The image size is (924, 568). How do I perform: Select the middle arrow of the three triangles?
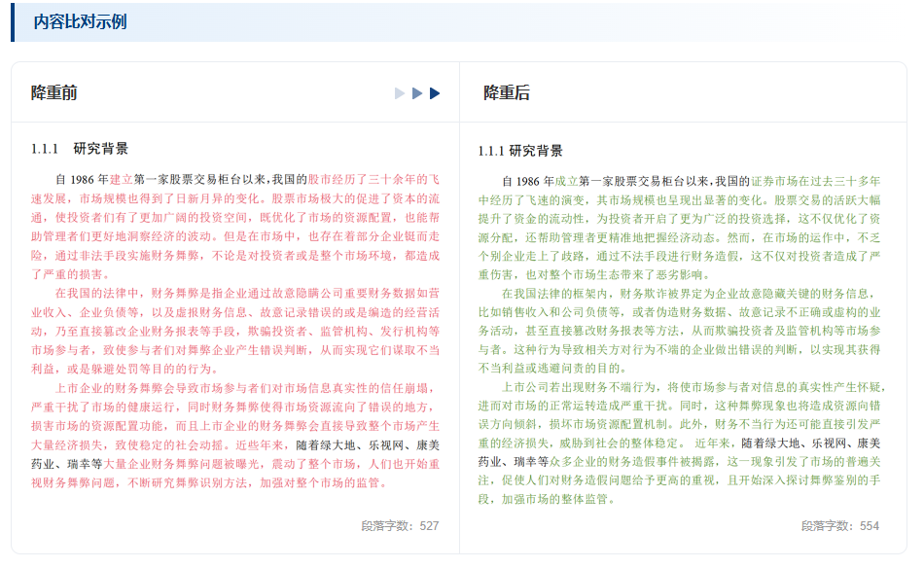click(416, 93)
